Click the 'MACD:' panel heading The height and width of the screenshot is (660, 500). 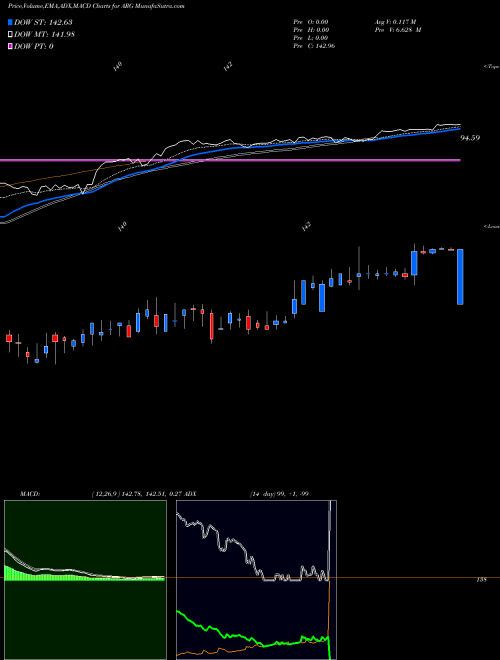(x=29, y=494)
